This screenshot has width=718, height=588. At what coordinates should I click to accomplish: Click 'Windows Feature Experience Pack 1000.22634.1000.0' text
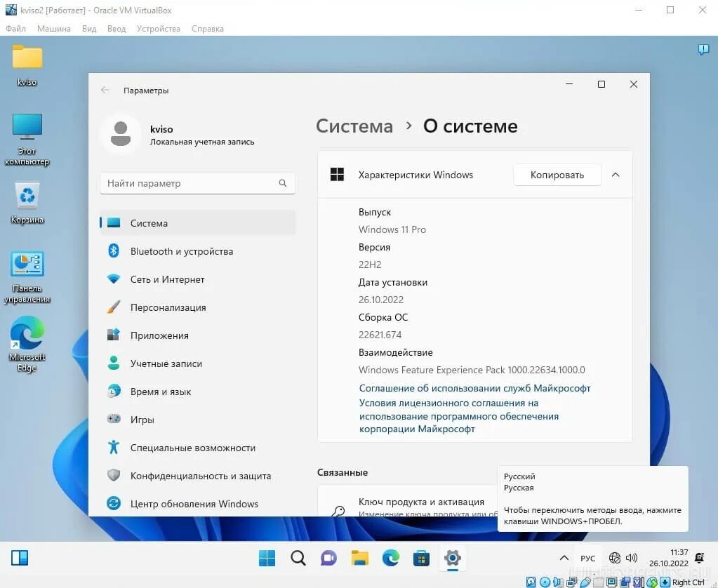(472, 370)
